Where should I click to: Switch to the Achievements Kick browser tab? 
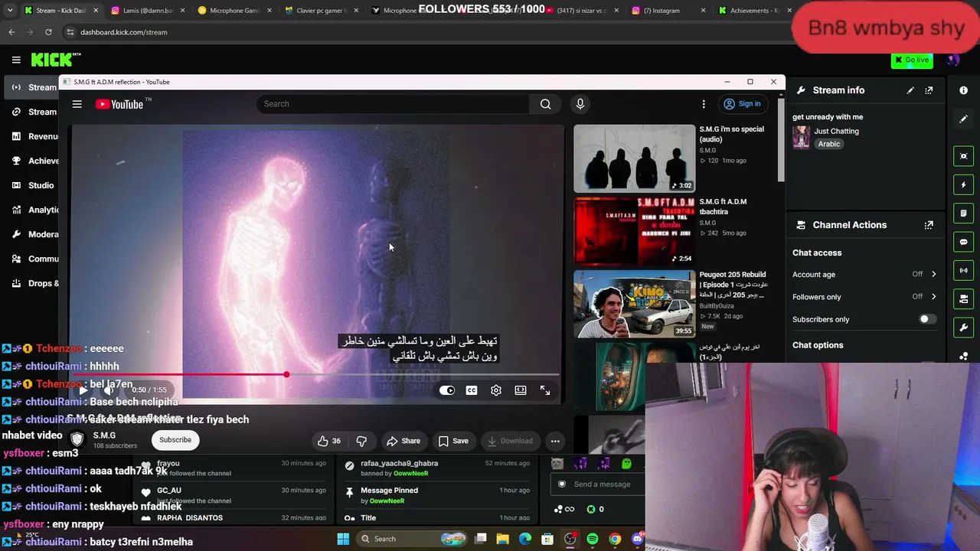[x=753, y=11]
